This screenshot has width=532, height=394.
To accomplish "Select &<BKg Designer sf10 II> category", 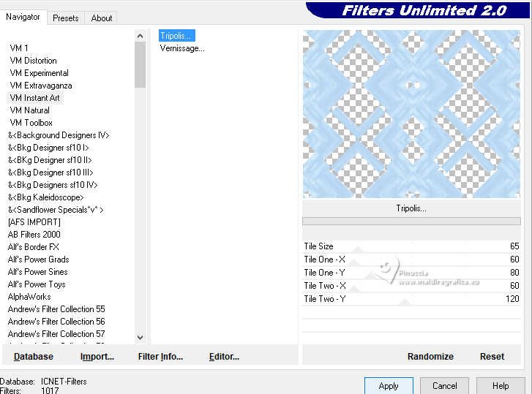I will click(x=50, y=160).
